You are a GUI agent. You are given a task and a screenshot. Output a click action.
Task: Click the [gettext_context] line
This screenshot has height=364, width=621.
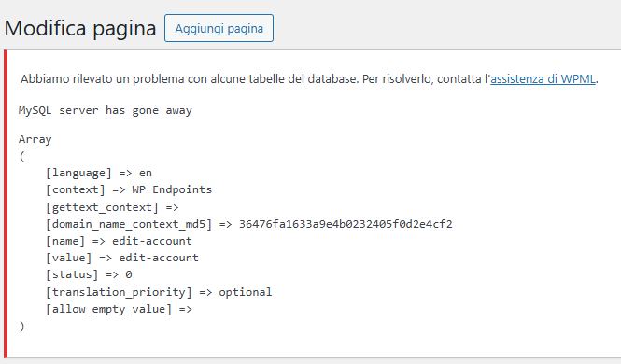click(112, 207)
